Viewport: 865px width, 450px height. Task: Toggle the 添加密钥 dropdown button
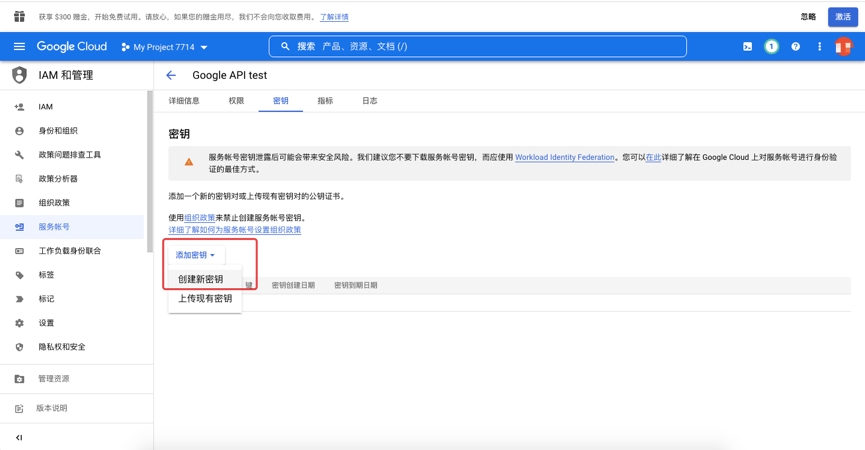[x=195, y=255]
